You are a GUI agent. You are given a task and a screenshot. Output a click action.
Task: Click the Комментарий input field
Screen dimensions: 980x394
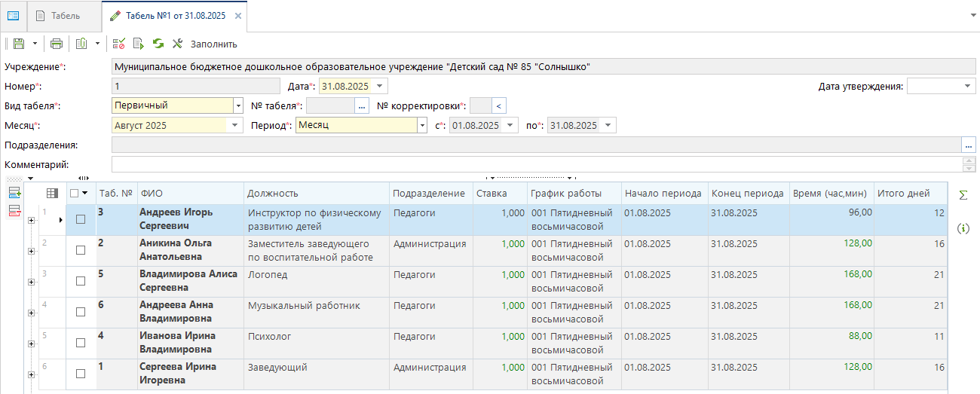[x=537, y=164]
